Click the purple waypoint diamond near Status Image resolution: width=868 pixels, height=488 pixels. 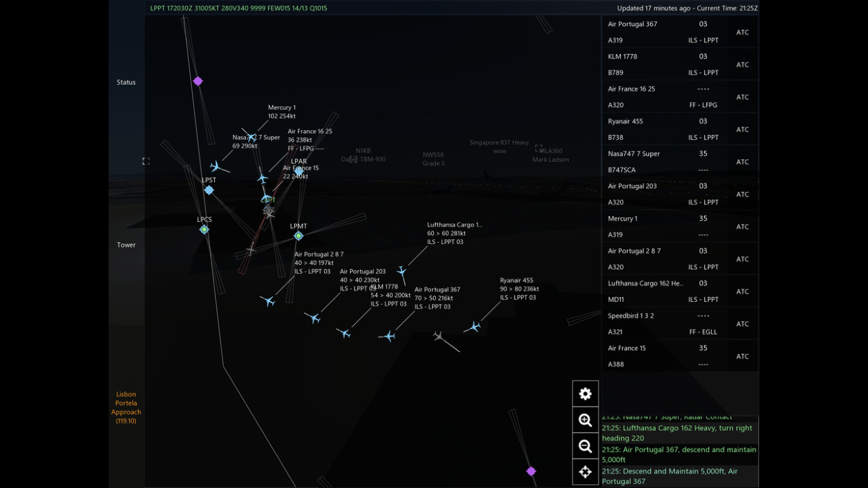click(x=198, y=81)
